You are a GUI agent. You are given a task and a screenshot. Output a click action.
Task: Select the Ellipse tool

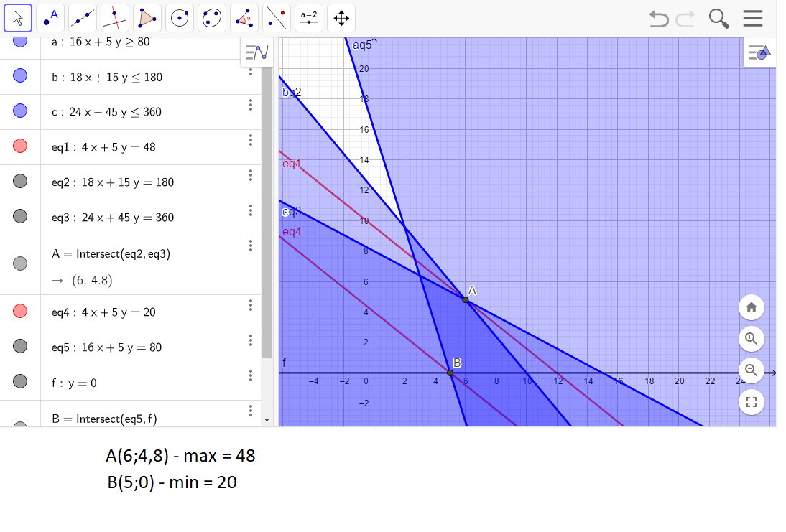(x=212, y=18)
